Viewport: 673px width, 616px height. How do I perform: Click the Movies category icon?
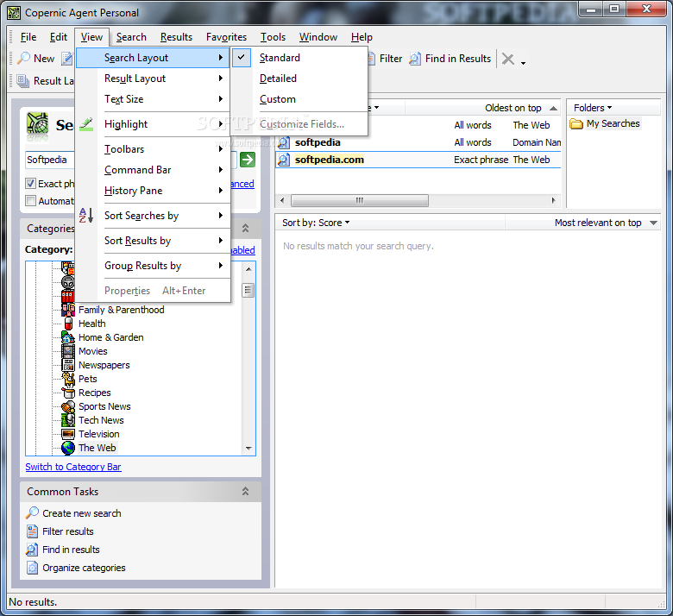pos(68,351)
